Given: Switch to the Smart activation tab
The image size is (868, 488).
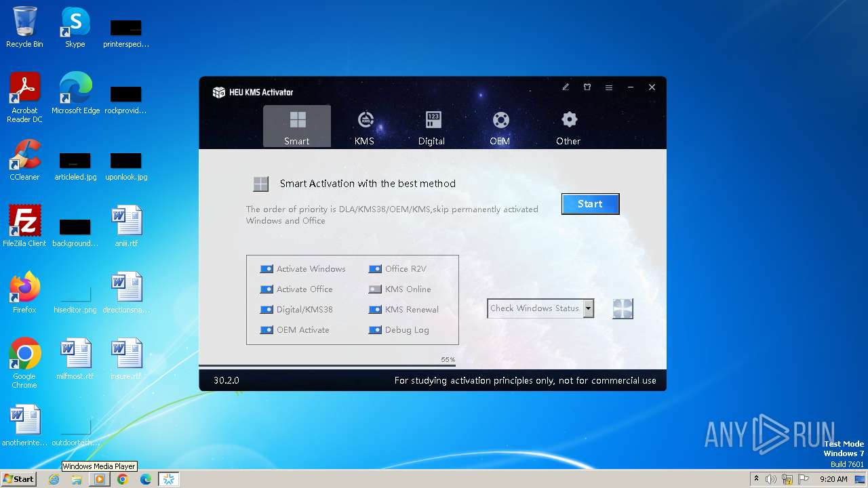Looking at the screenshot, I should (297, 127).
